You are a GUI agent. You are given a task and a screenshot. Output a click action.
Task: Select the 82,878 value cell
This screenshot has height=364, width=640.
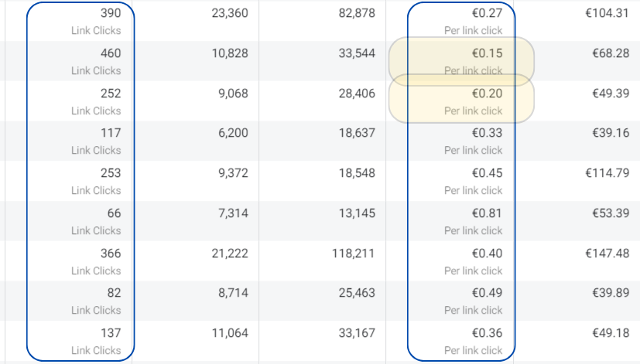[357, 14]
